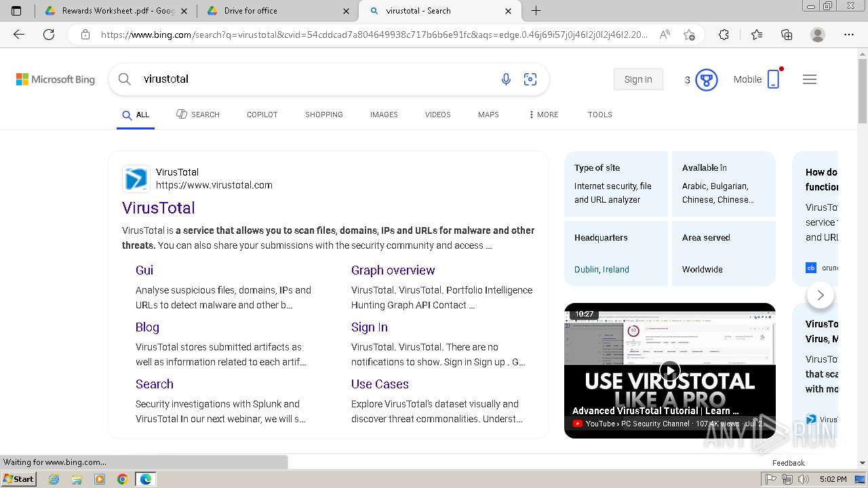868x488 pixels.
Task: Open Read aloud icon in address bar
Action: click(665, 35)
